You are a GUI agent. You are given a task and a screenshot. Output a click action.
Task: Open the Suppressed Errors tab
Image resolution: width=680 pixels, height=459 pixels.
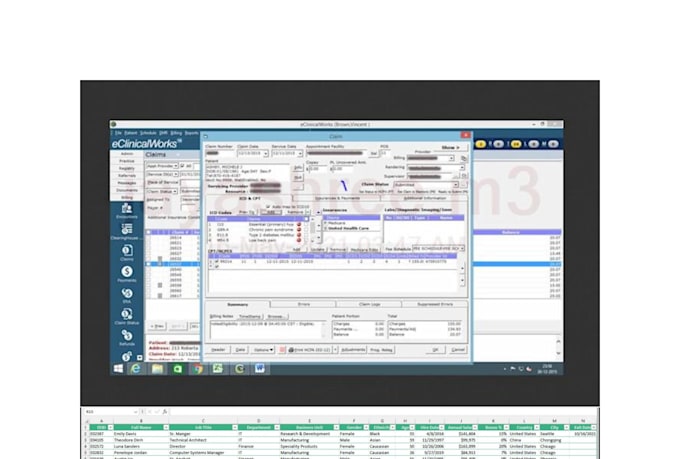(x=435, y=304)
